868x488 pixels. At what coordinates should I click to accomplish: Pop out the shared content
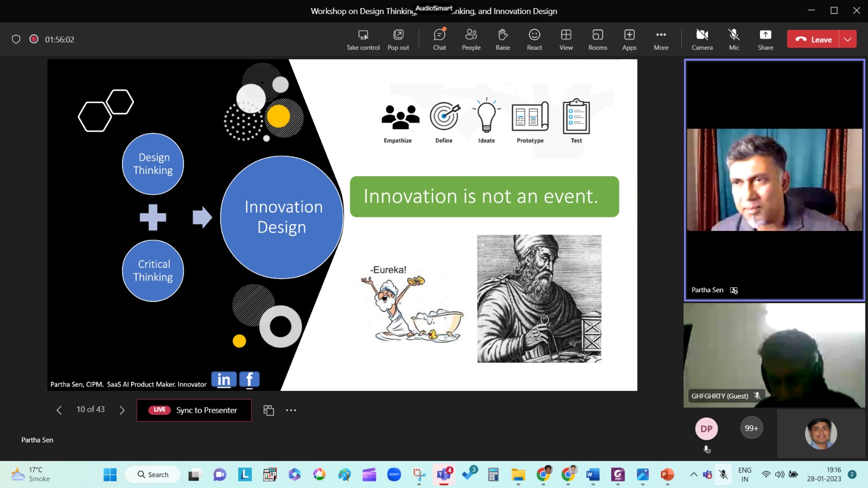pyautogui.click(x=398, y=40)
